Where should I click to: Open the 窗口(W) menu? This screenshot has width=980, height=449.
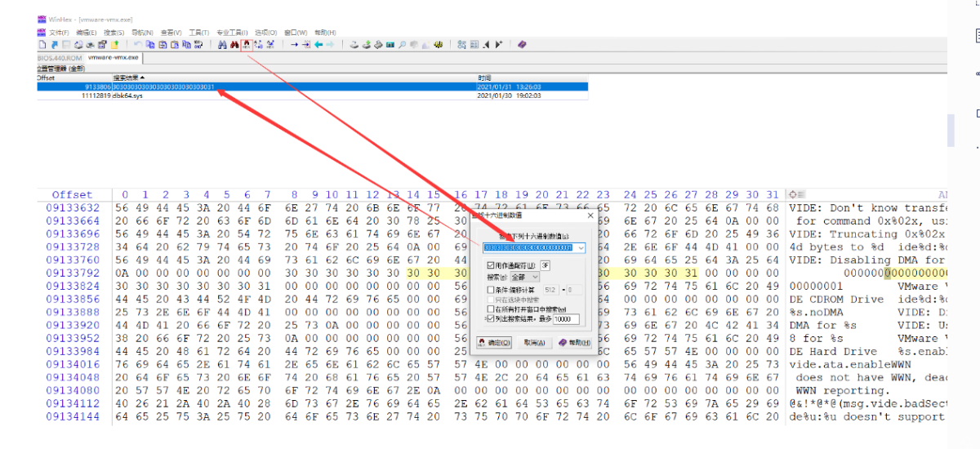(x=295, y=32)
